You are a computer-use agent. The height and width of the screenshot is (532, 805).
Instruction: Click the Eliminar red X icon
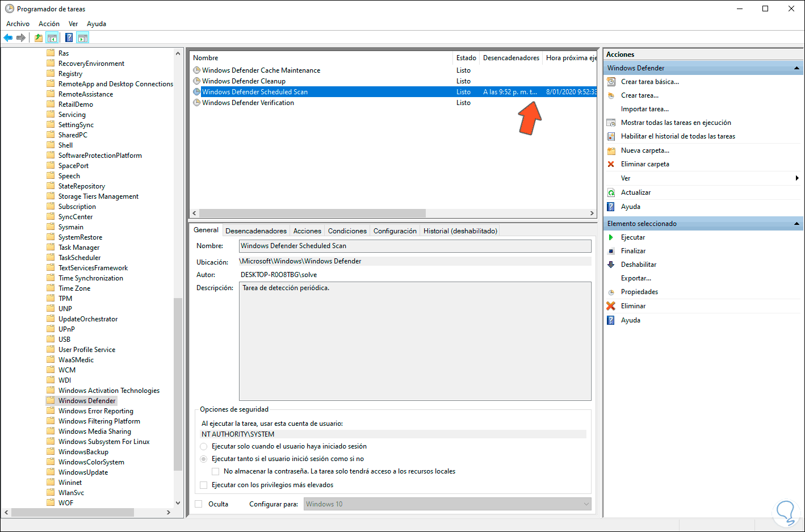(x=611, y=305)
